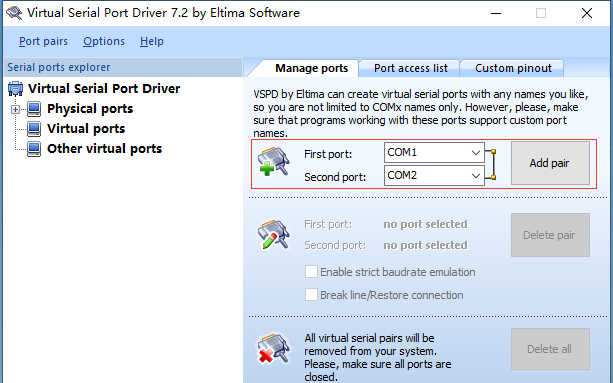
Task: Click the Add pair button
Action: [x=550, y=163]
